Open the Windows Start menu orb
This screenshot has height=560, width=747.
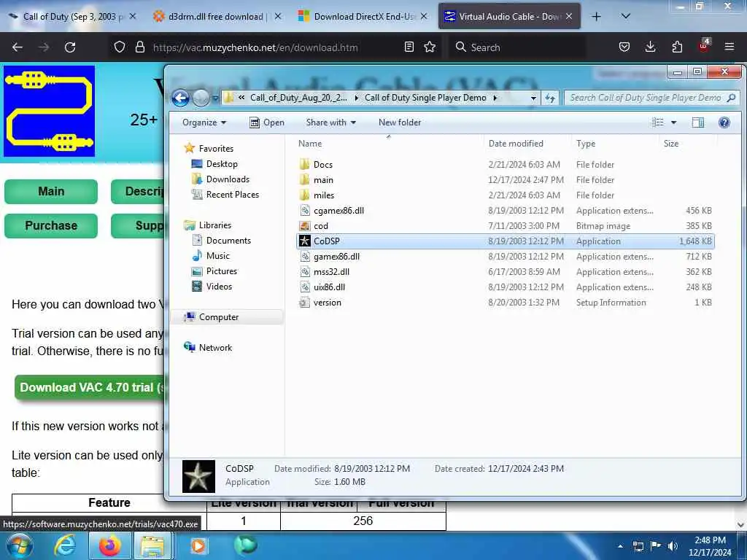(x=20, y=545)
